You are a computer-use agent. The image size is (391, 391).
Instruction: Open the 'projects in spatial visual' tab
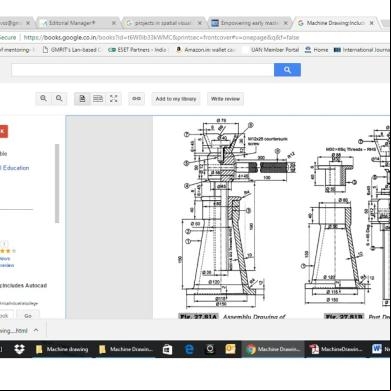[163, 23]
